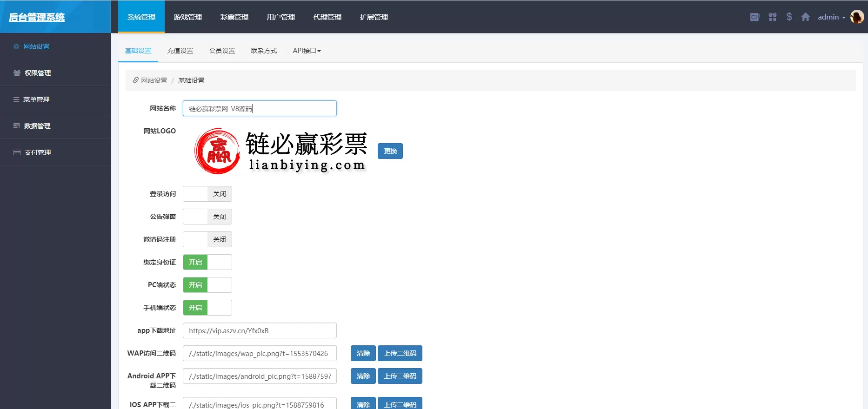
Task: Open the gift icon in header
Action: (773, 17)
